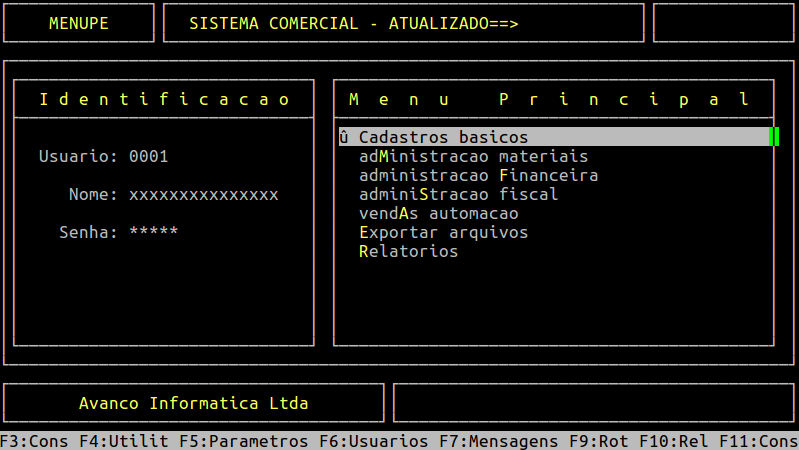Viewport: 799px width, 450px height.
Task: Click the MENUPE label box
Action: click(x=79, y=23)
